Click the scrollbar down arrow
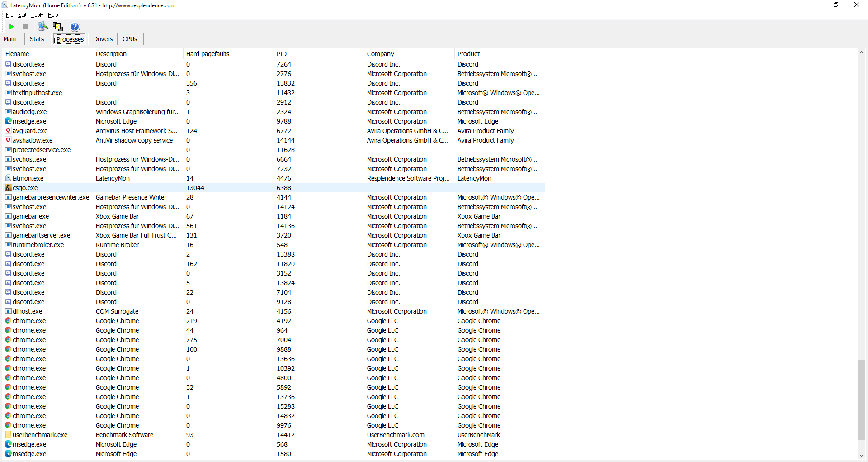Image resolution: width=868 pixels, height=462 pixels. (x=861, y=456)
